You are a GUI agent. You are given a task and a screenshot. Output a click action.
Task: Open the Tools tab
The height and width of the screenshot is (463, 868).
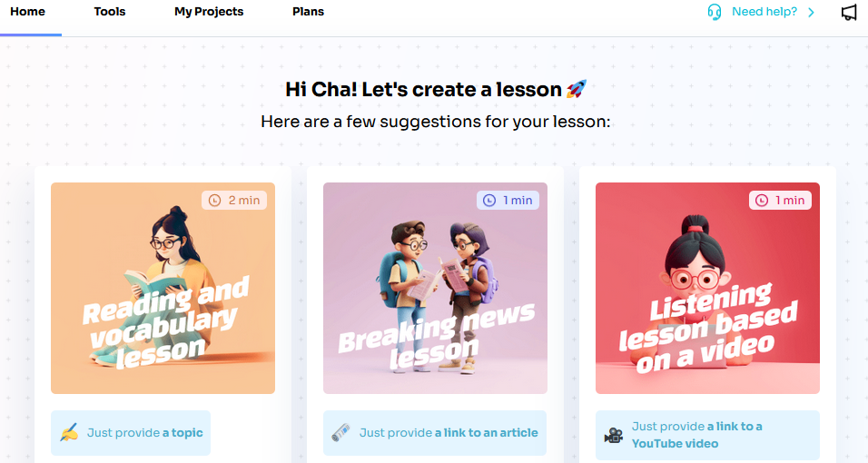[x=110, y=12]
